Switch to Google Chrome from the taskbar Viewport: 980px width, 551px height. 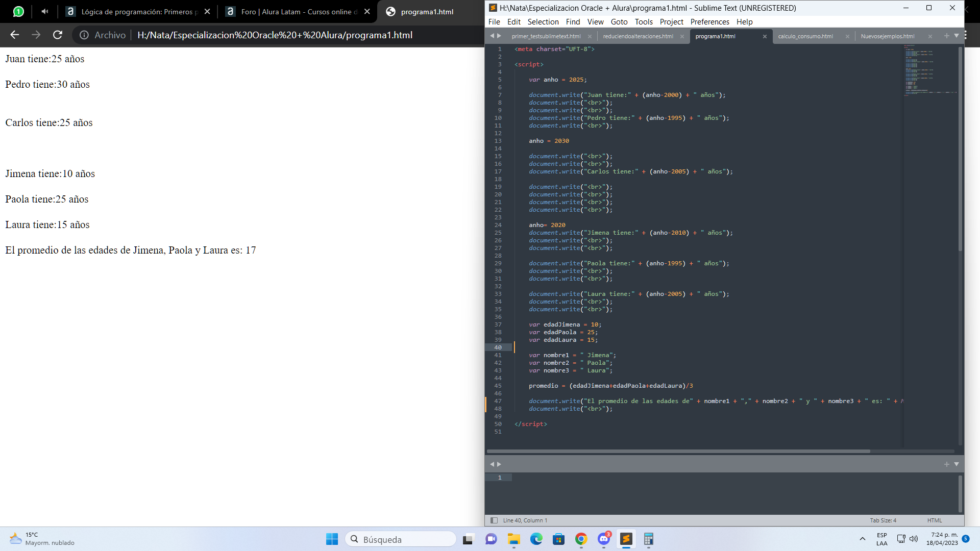click(581, 539)
